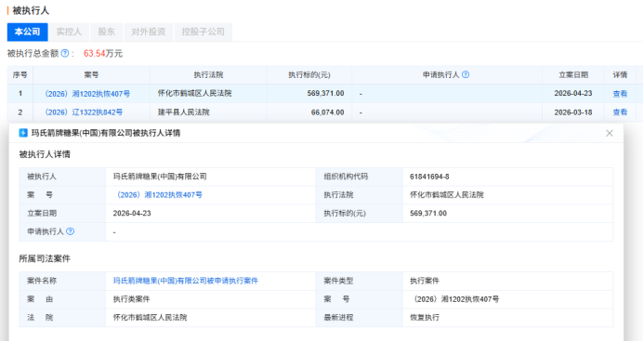Select 法院 value 怀化市鹤城区人民法院 under 所属司法案件
This screenshot has height=342, width=644.
point(150,317)
